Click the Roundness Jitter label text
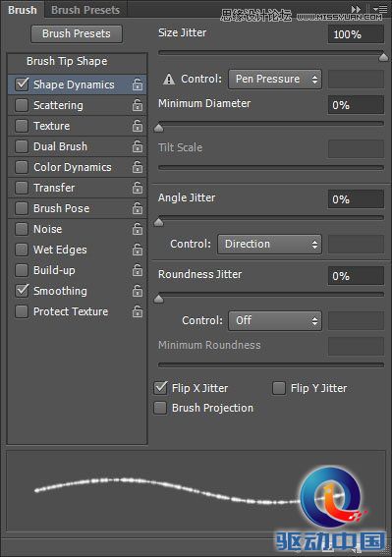Screen dimensions: 392x557 pos(199,274)
